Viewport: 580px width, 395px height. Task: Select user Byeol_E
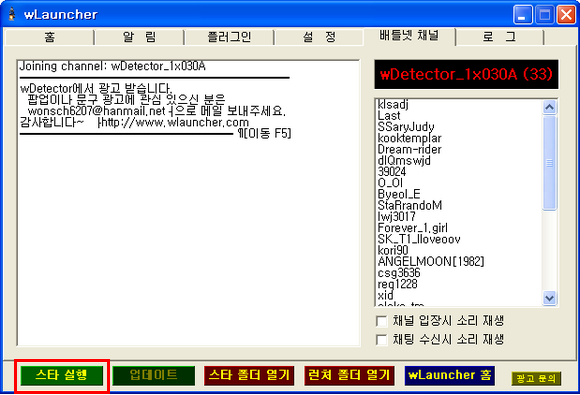coord(399,194)
